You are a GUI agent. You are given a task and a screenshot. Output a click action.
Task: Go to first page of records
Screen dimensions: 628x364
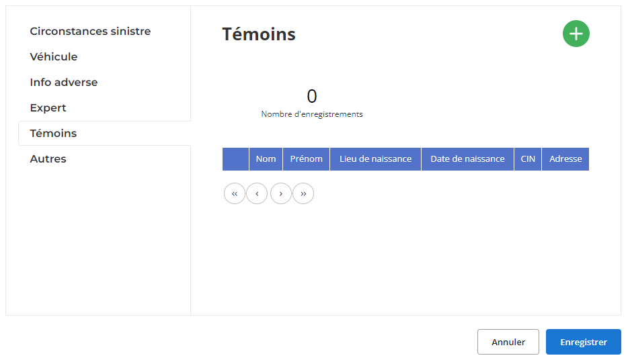(x=235, y=193)
